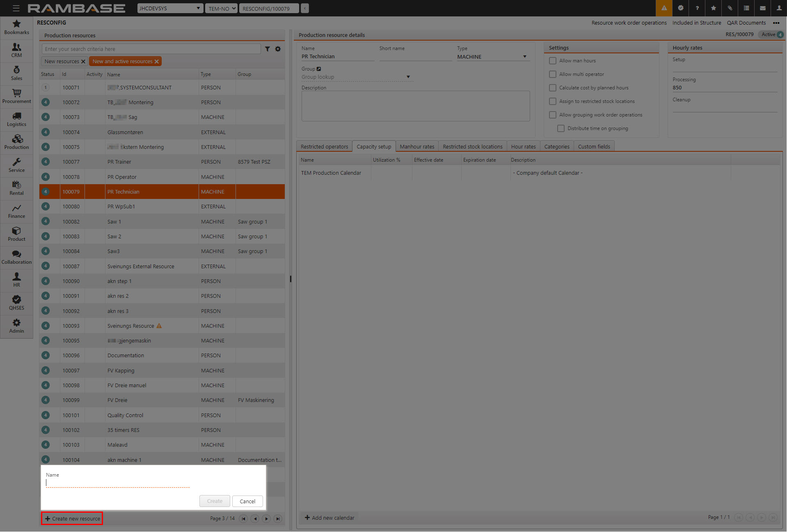Tick the Allow multi operator checkbox
The height and width of the screenshot is (532, 787).
tap(553, 74)
